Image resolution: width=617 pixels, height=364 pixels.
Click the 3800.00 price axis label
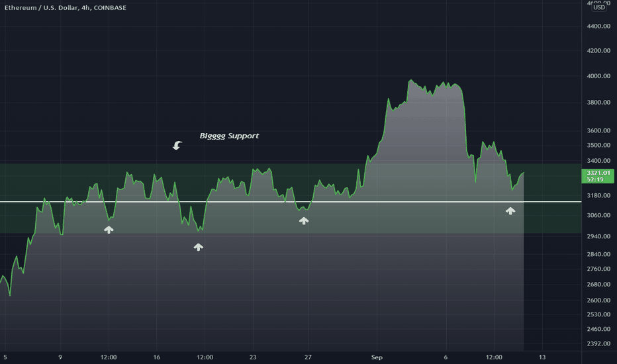tap(598, 103)
